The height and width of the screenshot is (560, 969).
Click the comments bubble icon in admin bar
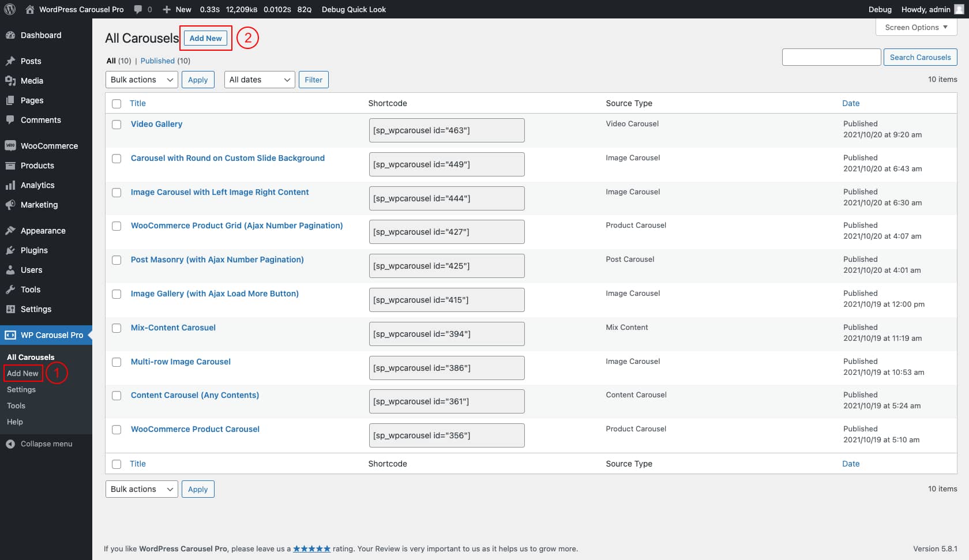138,9
